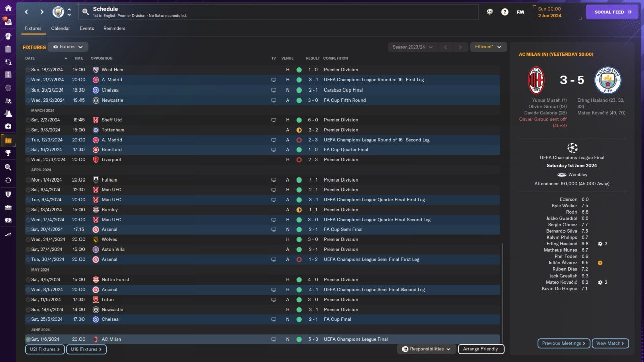Open the Medical Centre sidebar icon

tap(8, 126)
